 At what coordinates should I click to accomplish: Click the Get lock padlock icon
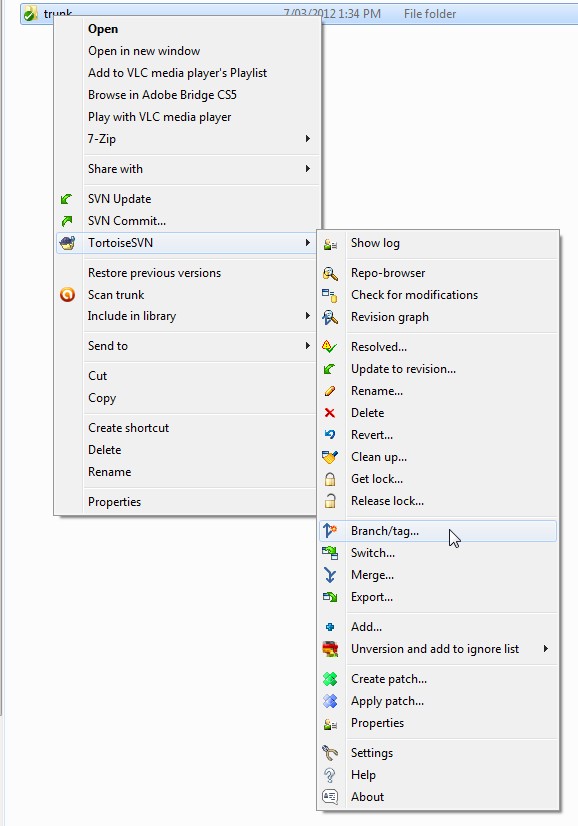pos(330,479)
